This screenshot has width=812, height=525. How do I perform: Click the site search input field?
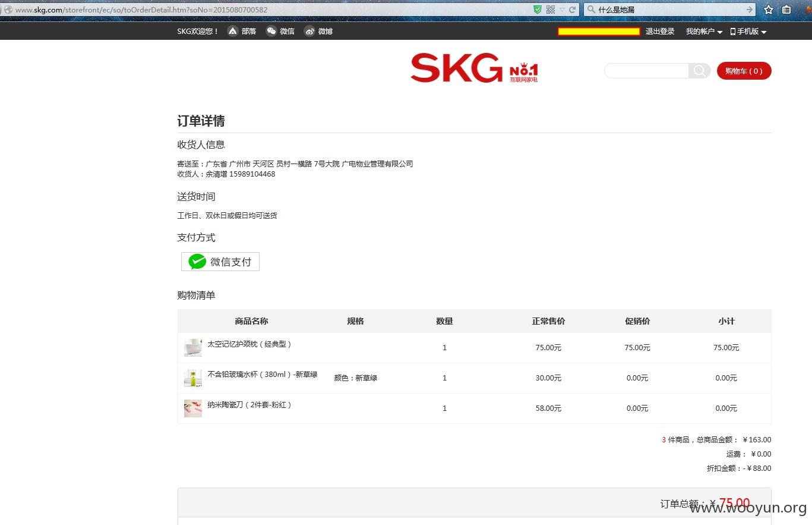tap(646, 71)
